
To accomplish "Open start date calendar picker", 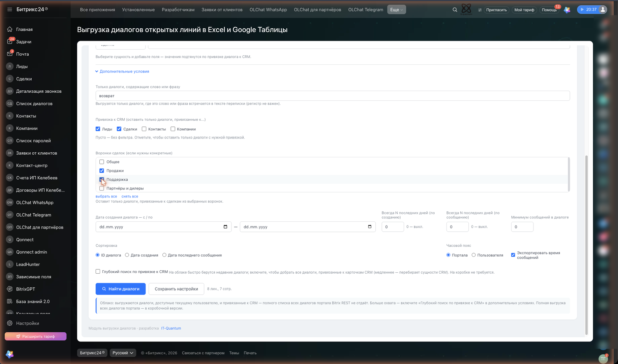I will (225, 226).
